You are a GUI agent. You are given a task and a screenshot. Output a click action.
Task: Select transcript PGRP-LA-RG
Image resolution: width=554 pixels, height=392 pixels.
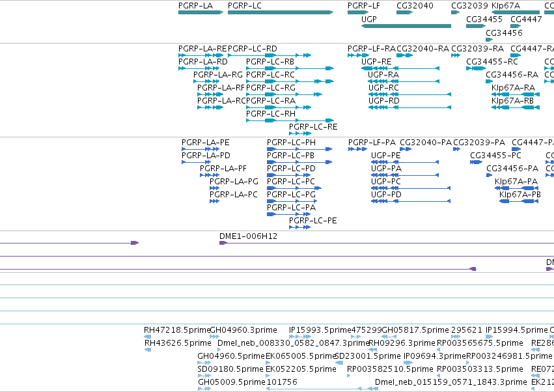(x=206, y=81)
